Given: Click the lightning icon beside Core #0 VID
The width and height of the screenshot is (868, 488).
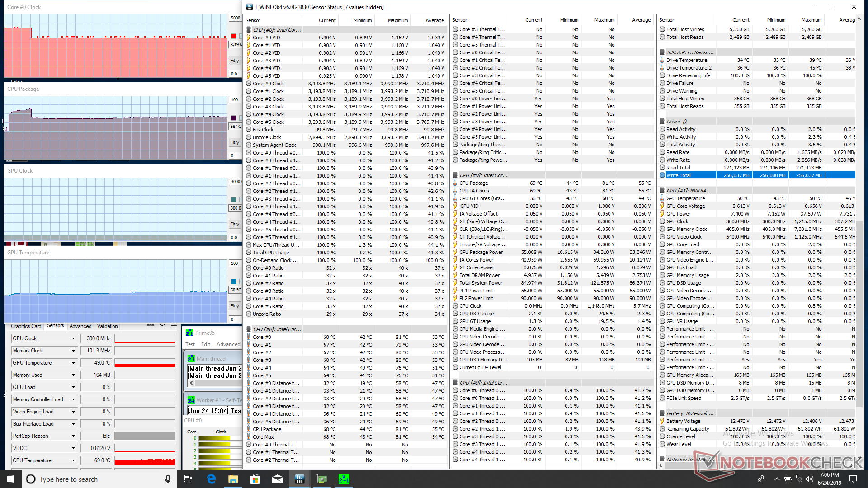Looking at the screenshot, I should [249, 38].
